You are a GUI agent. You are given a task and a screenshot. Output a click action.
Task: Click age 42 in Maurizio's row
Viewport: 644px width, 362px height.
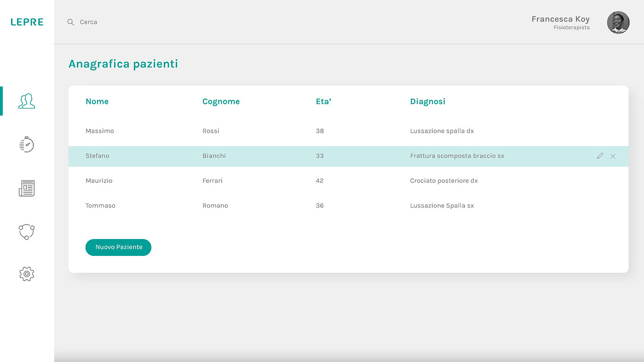coord(320,181)
